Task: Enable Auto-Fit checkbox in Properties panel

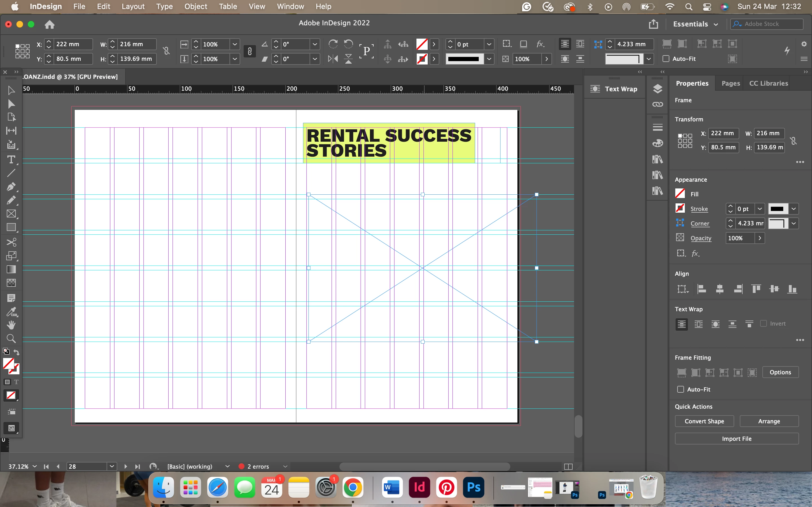Action: tap(680, 389)
